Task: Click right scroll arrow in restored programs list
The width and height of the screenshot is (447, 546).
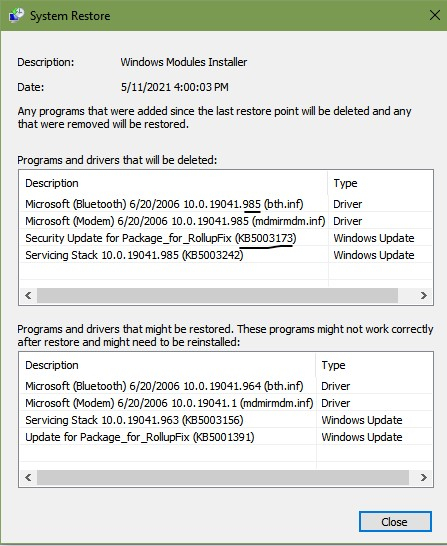Action: pyautogui.click(x=423, y=477)
